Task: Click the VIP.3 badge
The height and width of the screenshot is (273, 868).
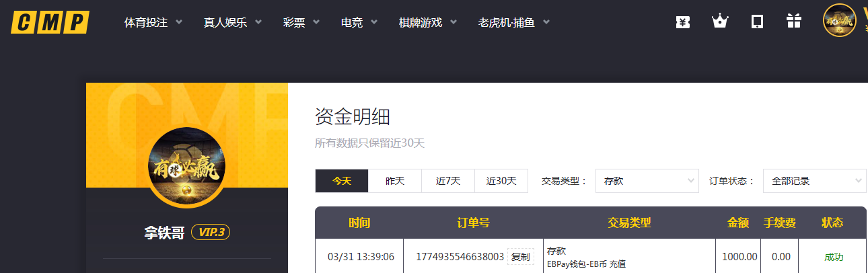Action: click(211, 233)
